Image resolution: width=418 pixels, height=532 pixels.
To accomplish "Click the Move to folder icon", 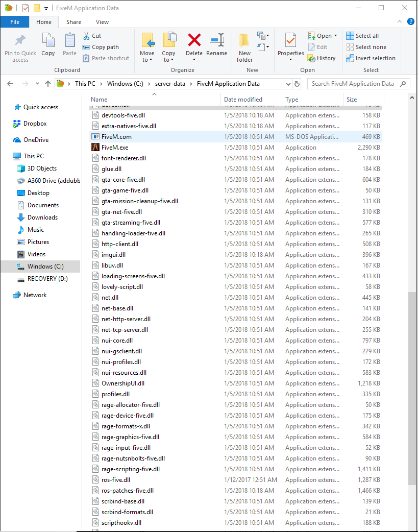I will [x=147, y=40].
